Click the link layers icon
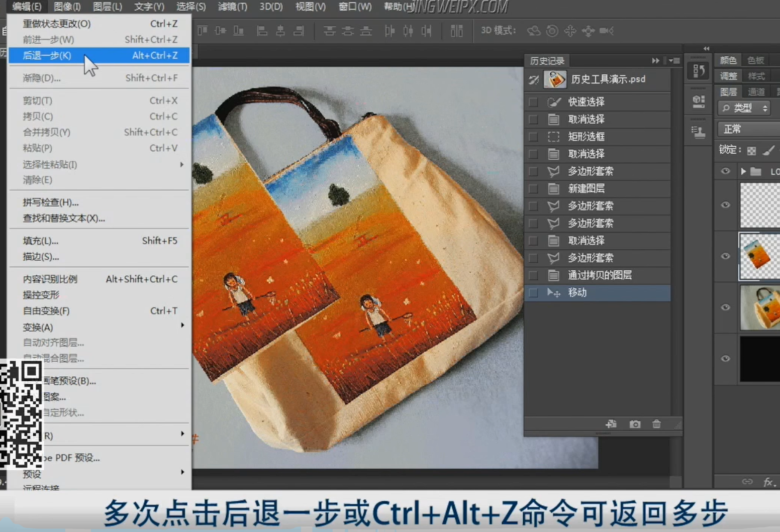This screenshot has width=780, height=532. (747, 481)
